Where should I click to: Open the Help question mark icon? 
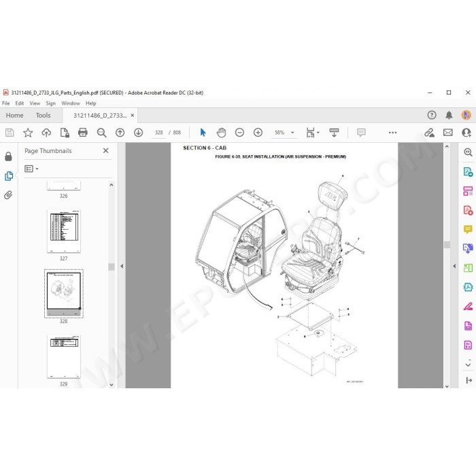coord(432,115)
